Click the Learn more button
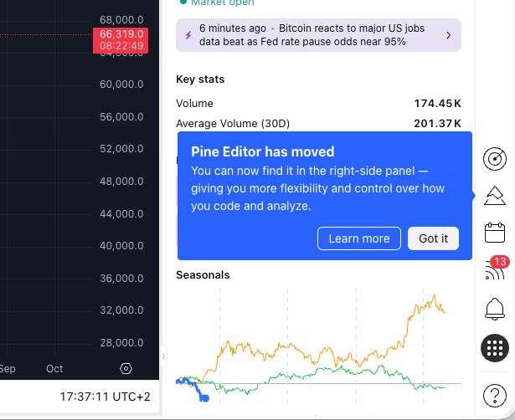 coord(358,238)
